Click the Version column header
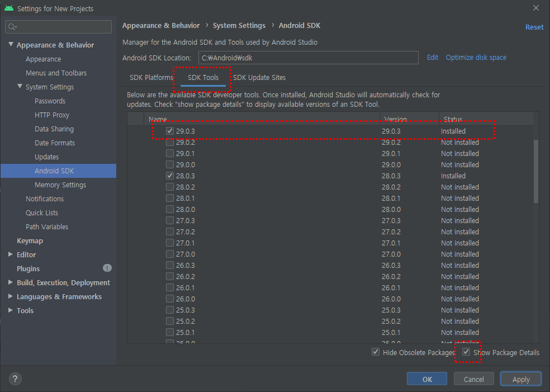Image resolution: width=550 pixels, height=392 pixels. (409, 119)
